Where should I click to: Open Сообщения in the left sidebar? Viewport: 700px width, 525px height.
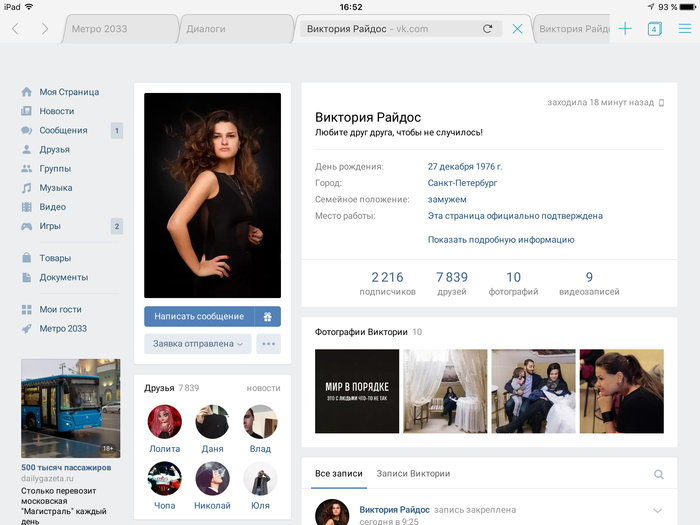(63, 130)
